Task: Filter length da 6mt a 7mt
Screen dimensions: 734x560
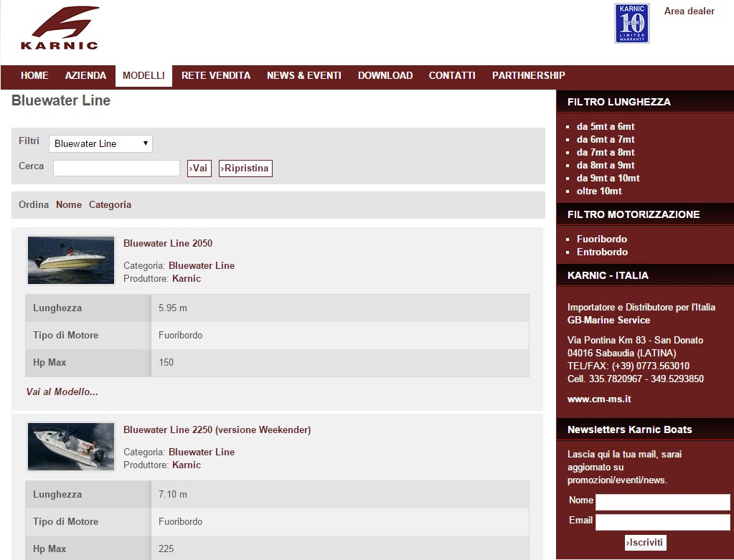Action: [606, 139]
